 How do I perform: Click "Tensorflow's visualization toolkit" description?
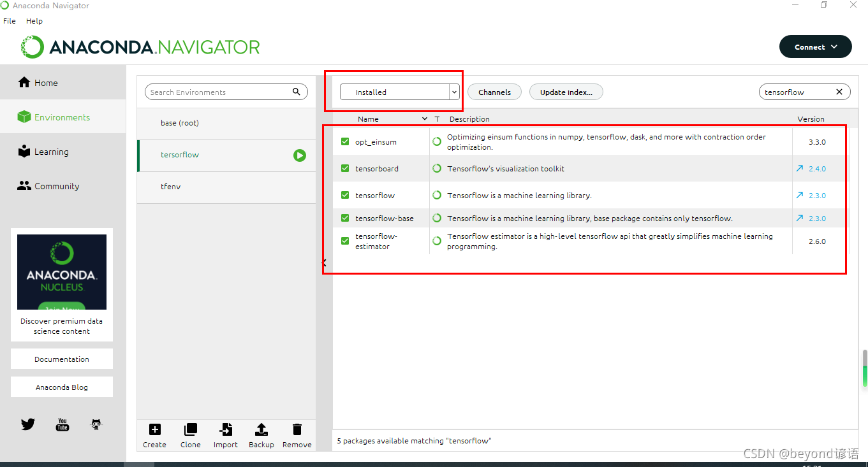tap(506, 169)
